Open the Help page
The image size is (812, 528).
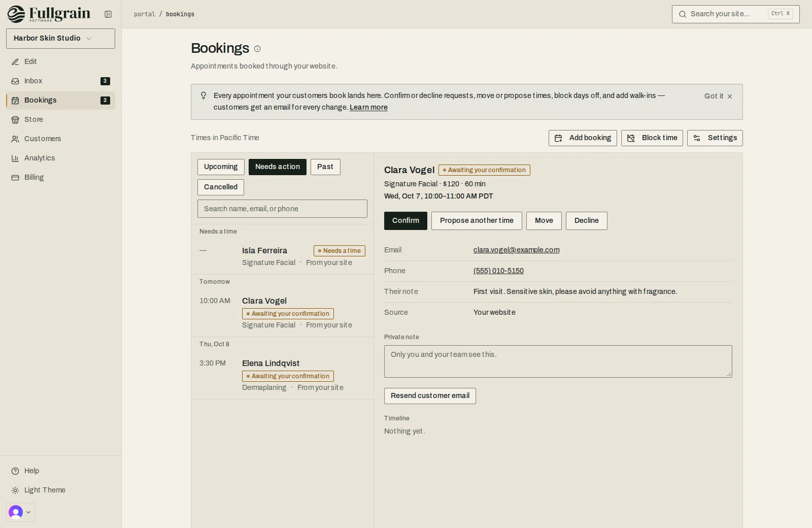(60, 471)
